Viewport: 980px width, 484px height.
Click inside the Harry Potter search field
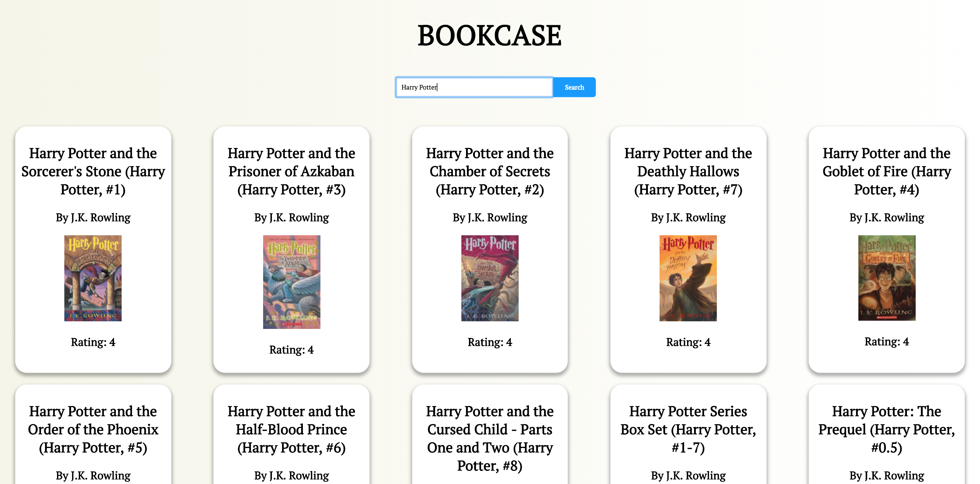[474, 87]
